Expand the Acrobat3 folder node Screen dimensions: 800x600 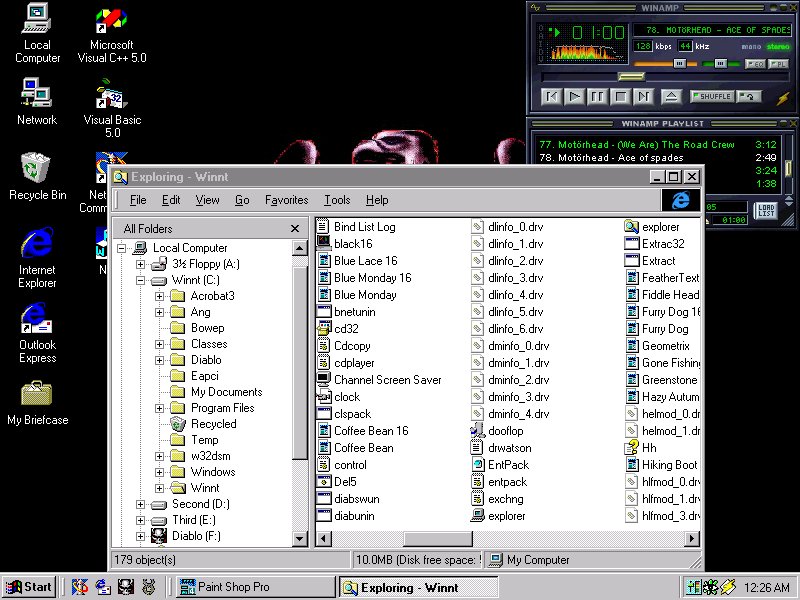click(x=159, y=296)
